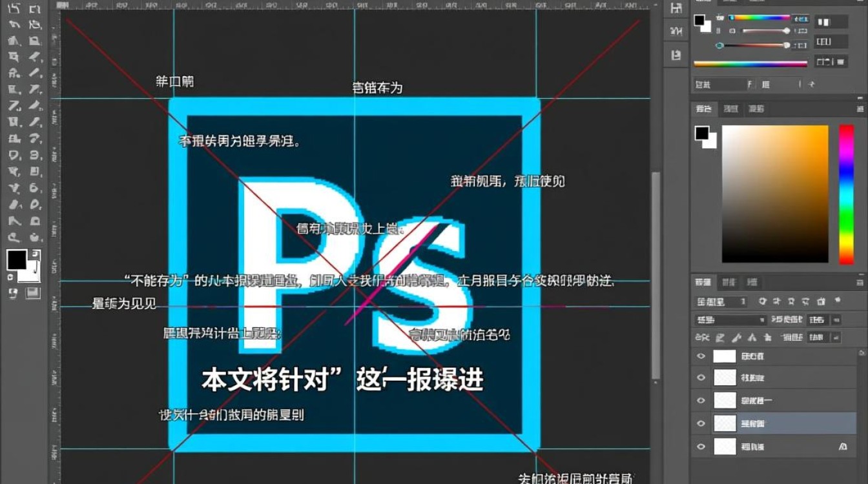Open the layer opacity dropdown arrow
The height and width of the screenshot is (484, 868).
point(836,320)
